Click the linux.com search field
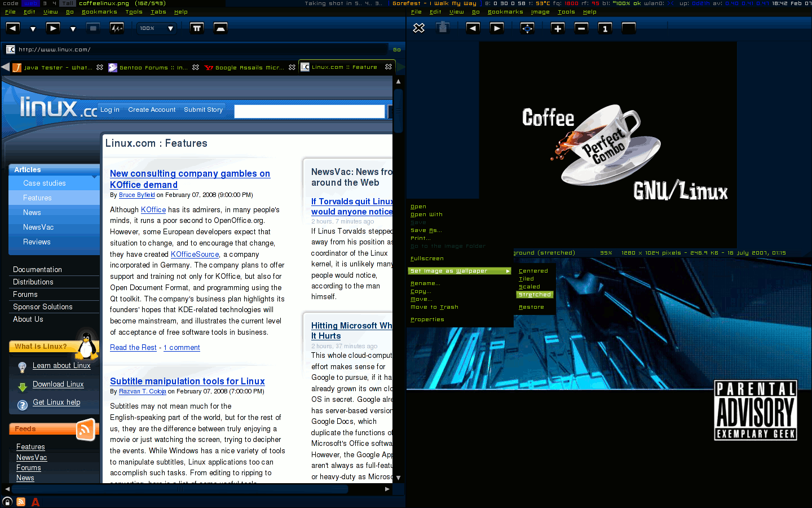Viewport: 812px width, 508px height. (310, 111)
